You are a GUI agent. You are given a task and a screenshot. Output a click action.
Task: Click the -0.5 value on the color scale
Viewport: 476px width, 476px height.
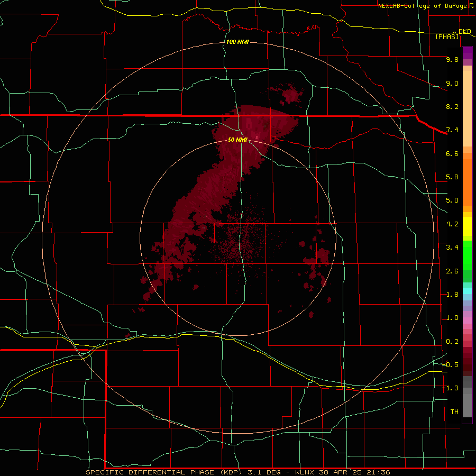(451, 365)
